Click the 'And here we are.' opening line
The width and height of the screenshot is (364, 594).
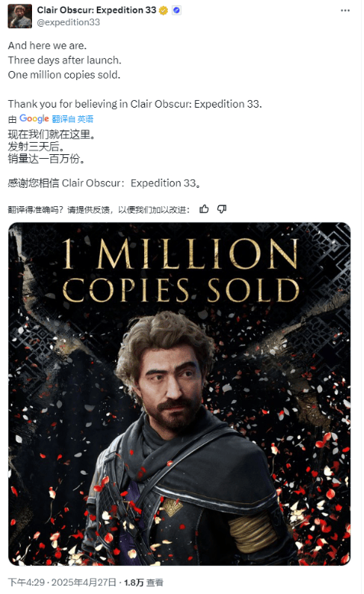[47, 46]
